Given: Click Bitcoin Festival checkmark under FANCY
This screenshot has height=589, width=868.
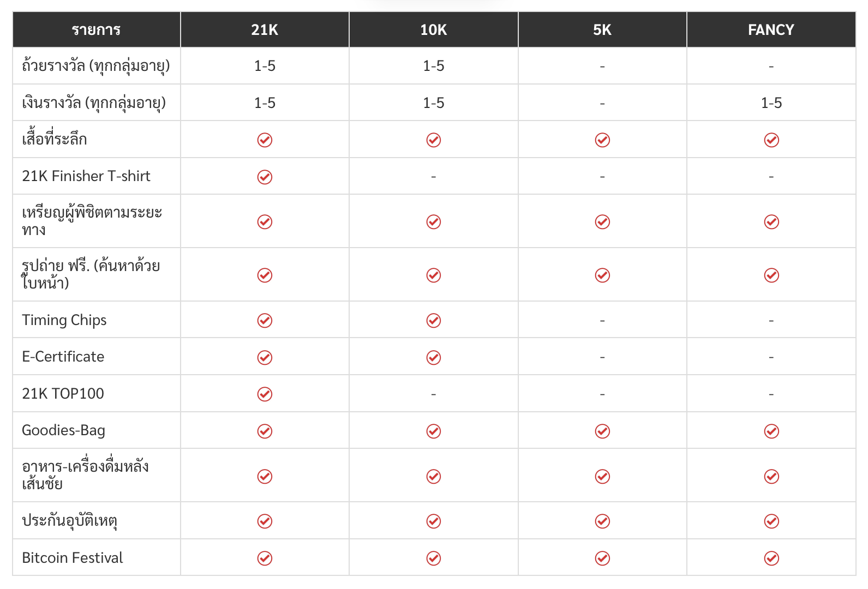Looking at the screenshot, I should 771,558.
